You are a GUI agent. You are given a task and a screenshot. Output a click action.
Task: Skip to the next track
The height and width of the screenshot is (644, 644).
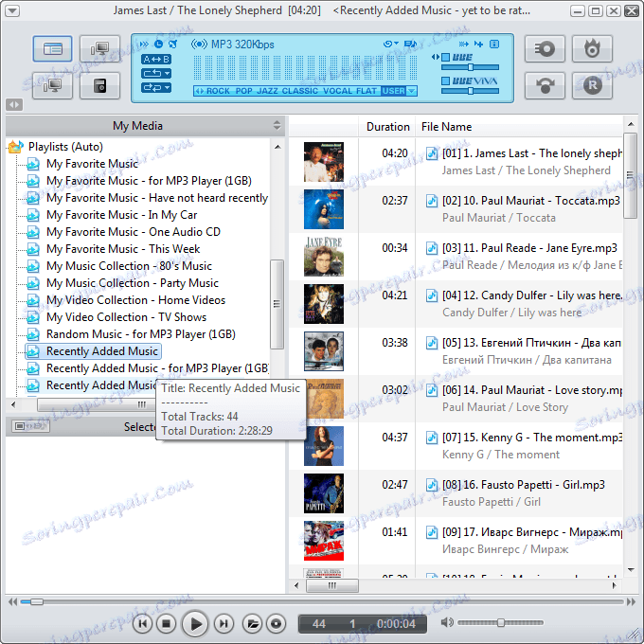[224, 624]
